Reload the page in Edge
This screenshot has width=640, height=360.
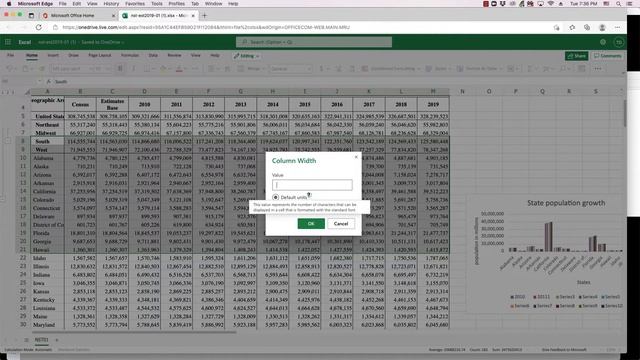click(x=38, y=27)
